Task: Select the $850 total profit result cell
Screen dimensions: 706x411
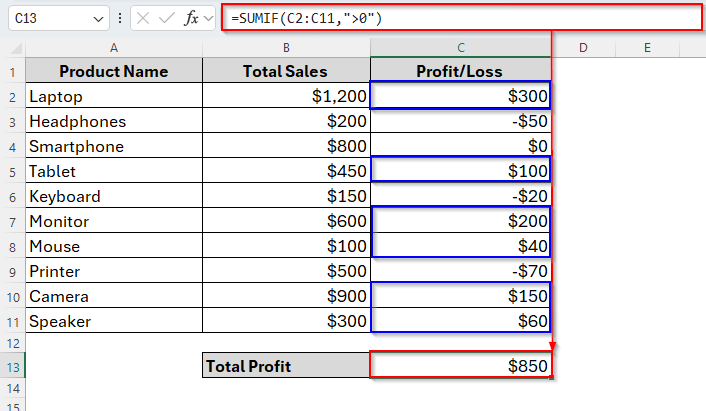Action: 460,366
